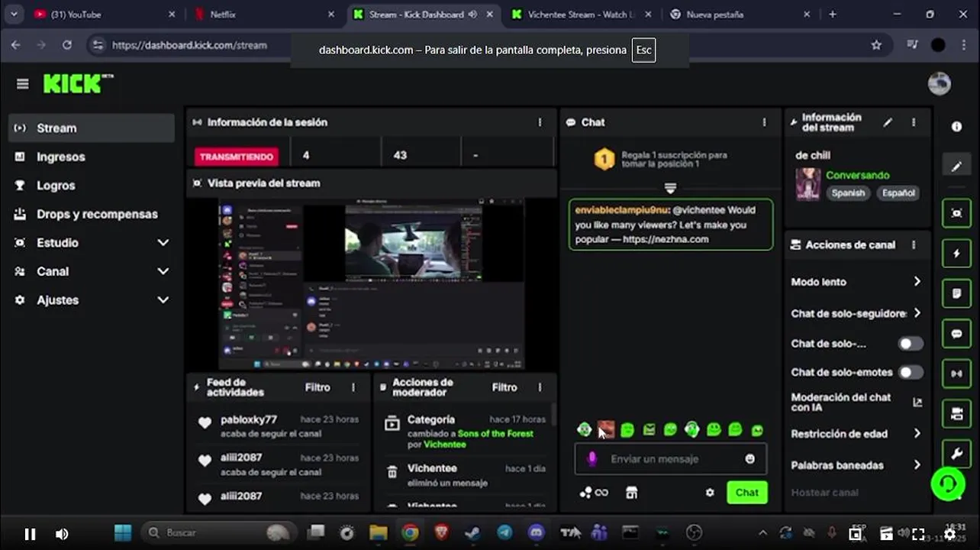Switch to Nueva pestaña browser tab

pyautogui.click(x=737, y=14)
